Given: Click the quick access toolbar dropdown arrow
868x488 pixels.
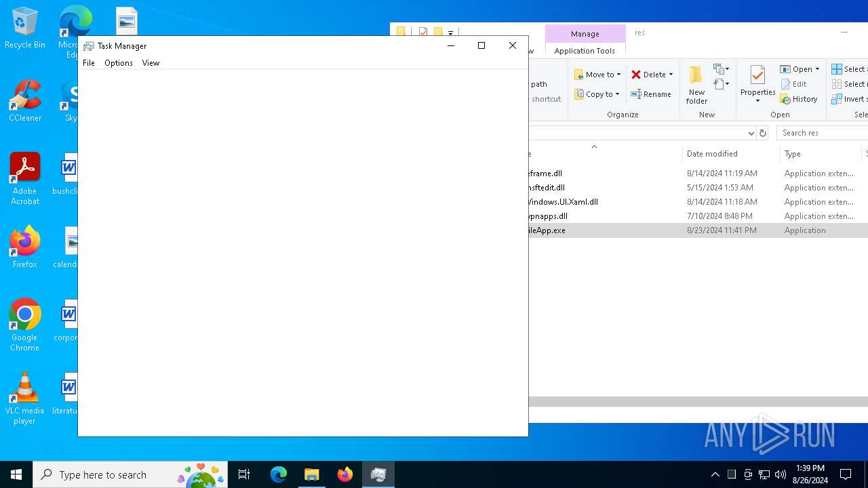Looking at the screenshot, I should point(450,33).
